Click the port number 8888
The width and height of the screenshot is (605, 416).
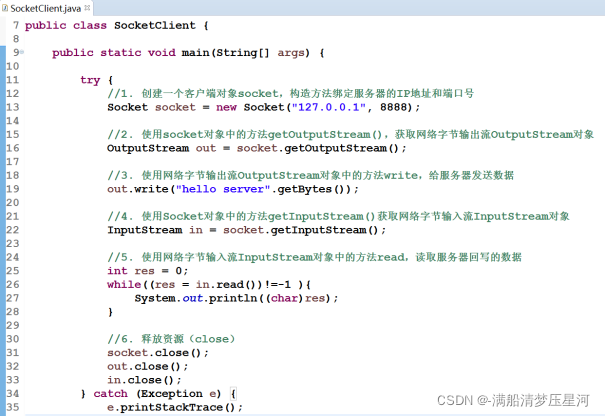pyautogui.click(x=393, y=107)
